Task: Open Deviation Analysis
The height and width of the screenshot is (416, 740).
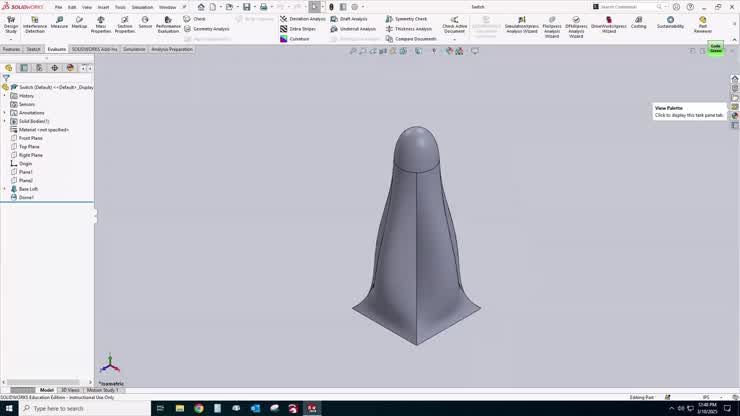Action: point(303,19)
